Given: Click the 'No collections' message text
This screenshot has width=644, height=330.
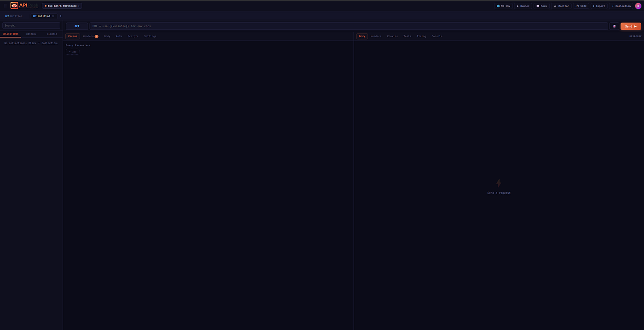Looking at the screenshot, I should point(31,43).
